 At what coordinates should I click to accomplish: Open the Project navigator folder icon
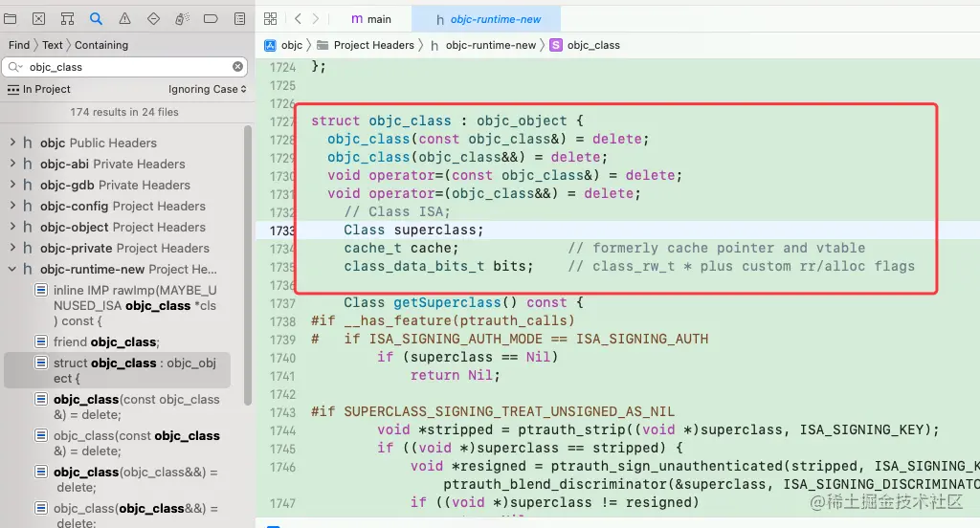tap(10, 19)
